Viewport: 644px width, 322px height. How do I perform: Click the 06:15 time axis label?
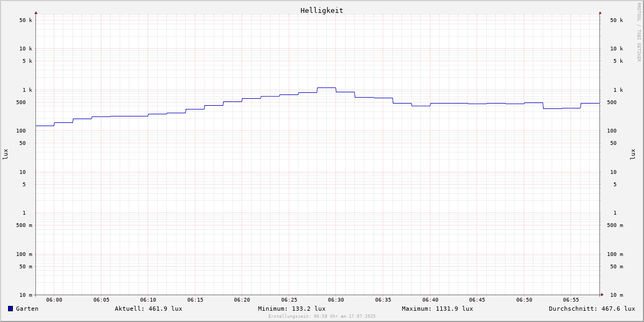point(195,300)
